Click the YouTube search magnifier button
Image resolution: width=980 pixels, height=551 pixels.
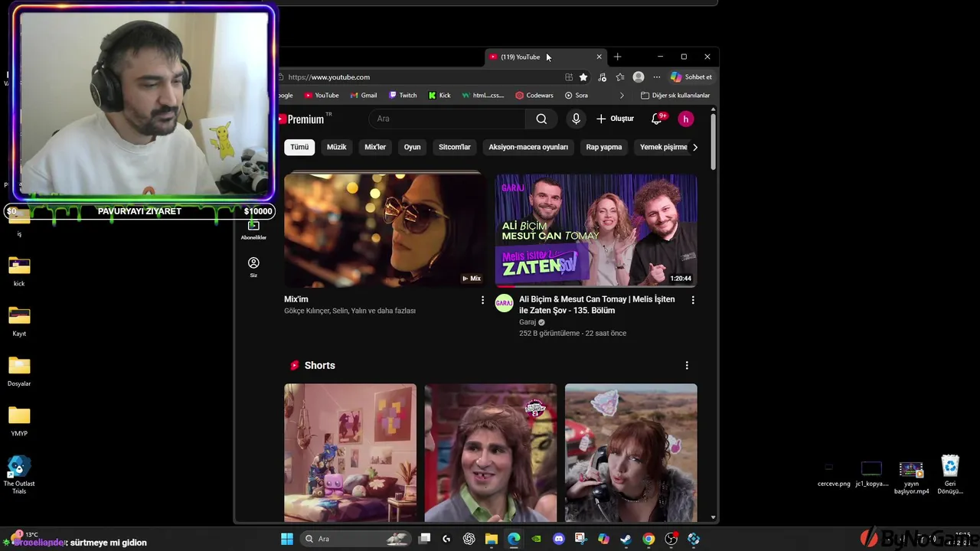(541, 119)
